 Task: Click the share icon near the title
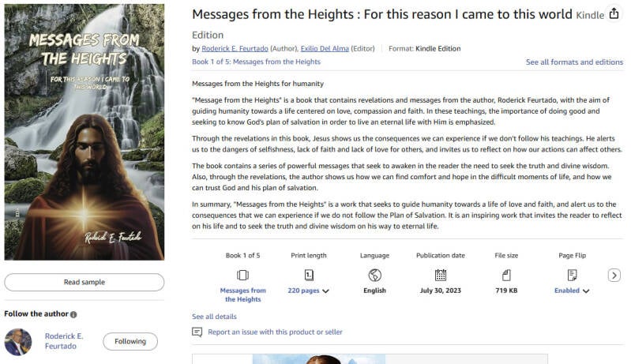(614, 14)
